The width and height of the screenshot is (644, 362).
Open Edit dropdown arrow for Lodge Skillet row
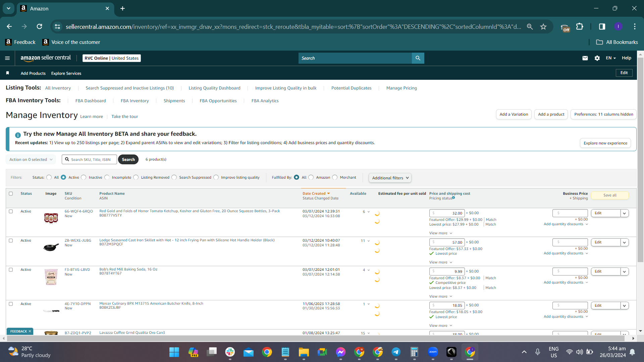[x=625, y=242]
